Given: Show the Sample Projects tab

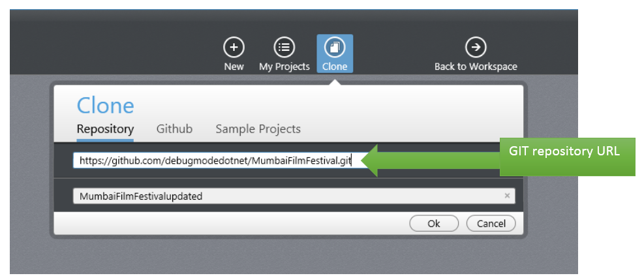Looking at the screenshot, I should [x=258, y=129].
